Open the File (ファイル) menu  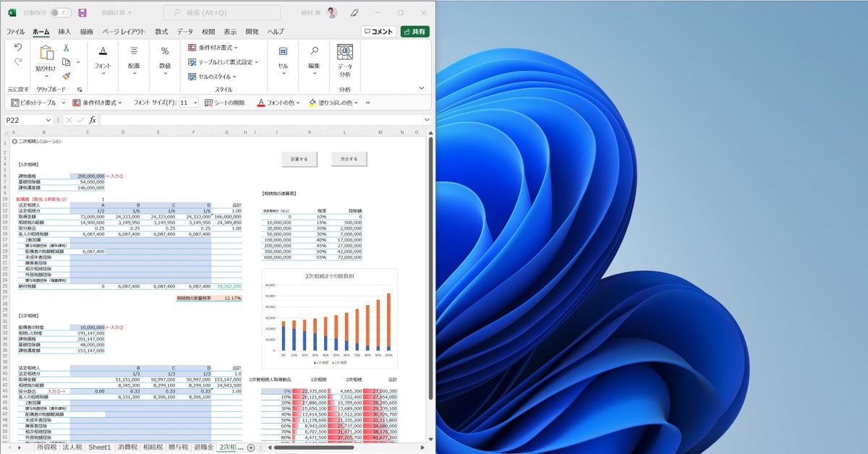pos(15,32)
